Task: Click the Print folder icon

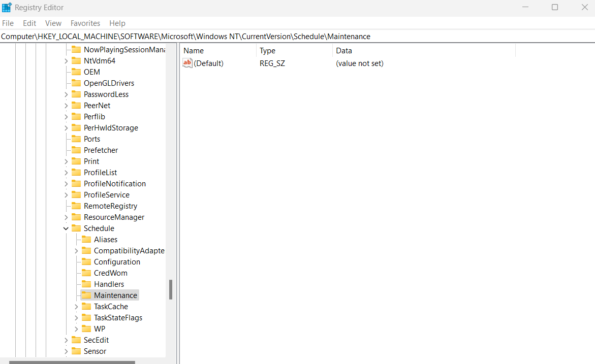Action: 76,161
